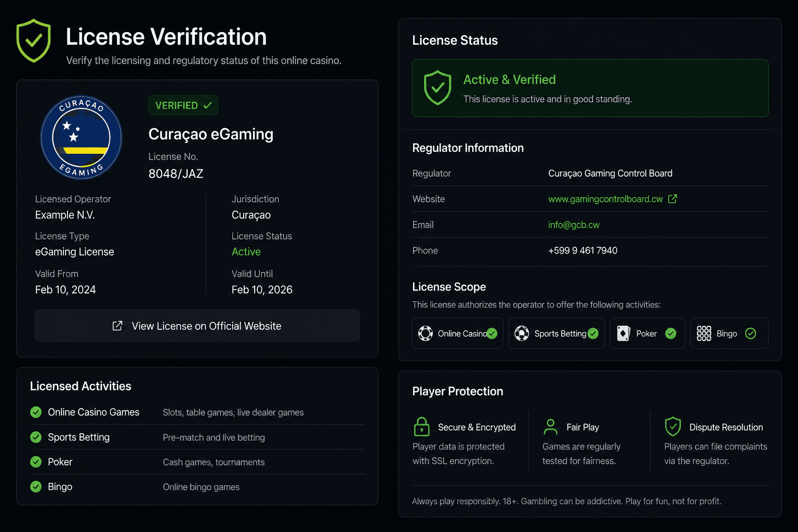
Task: Click the Valid Until date Feb 10, 2026
Action: point(262,289)
